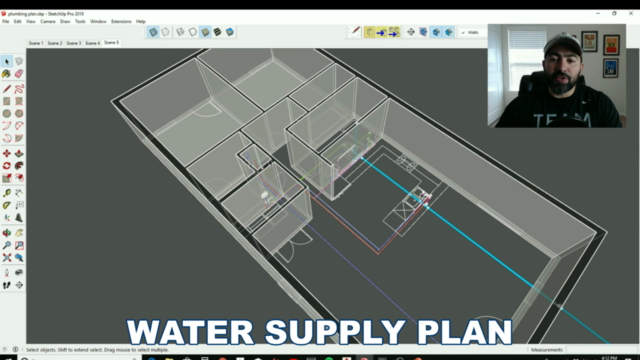Toggle Back Edges style
The height and width of the screenshot is (360, 640).
pos(165,32)
